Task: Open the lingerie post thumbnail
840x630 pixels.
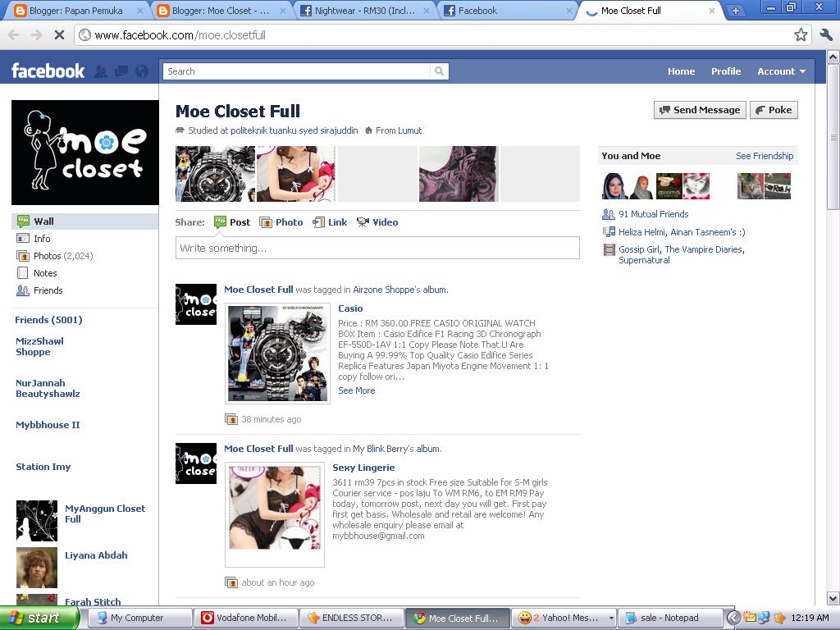Action: (275, 514)
